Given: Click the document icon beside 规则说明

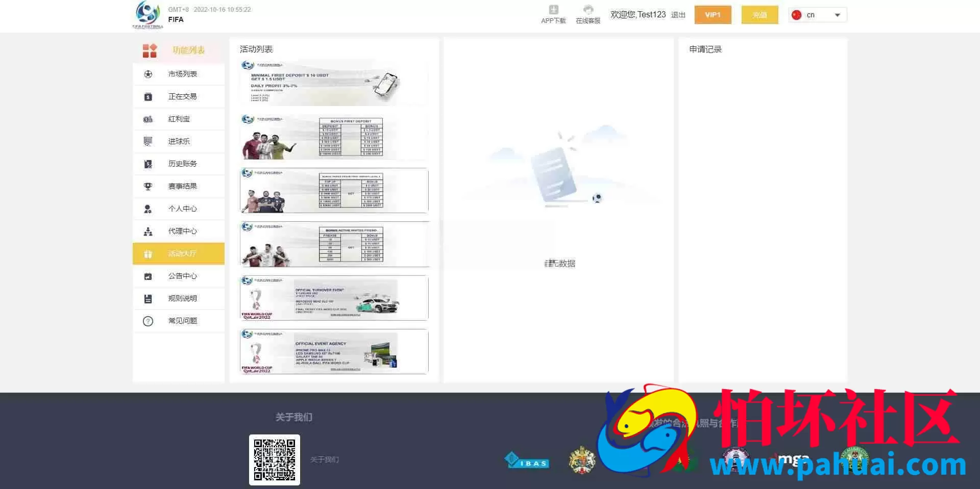Looking at the screenshot, I should (148, 299).
